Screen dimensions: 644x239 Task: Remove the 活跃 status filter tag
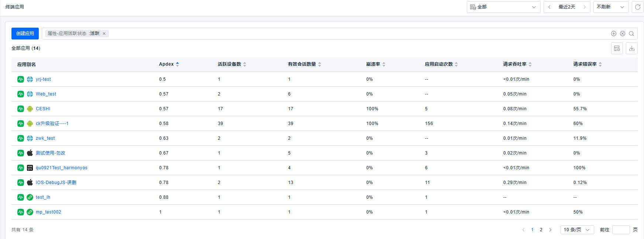[104, 34]
